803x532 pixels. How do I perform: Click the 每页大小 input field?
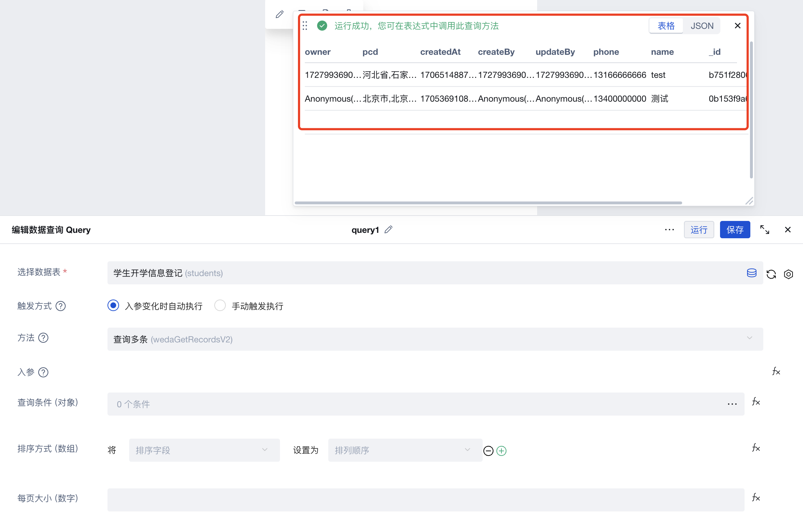click(426, 500)
